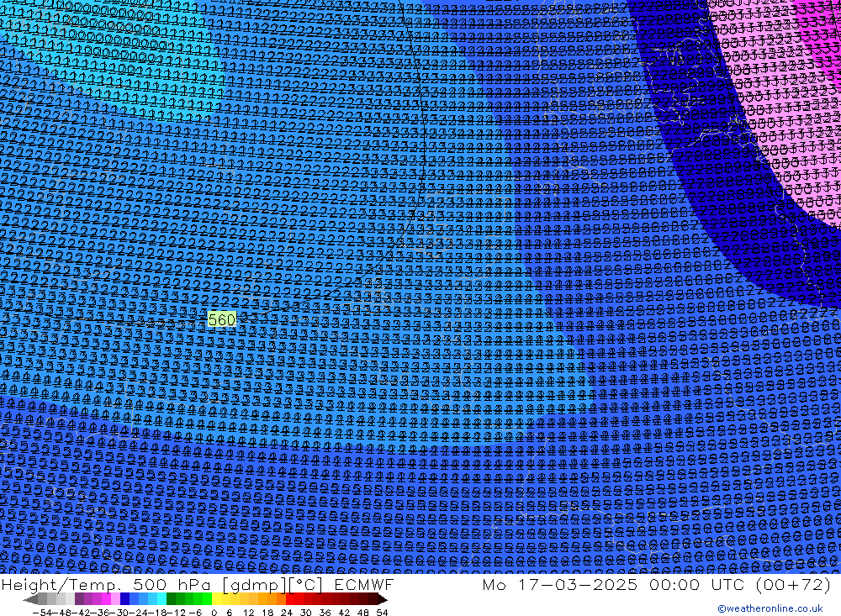This screenshot has width=841, height=616.
Task: Pick the dark blue legend swatch near -30
Action: click(124, 599)
